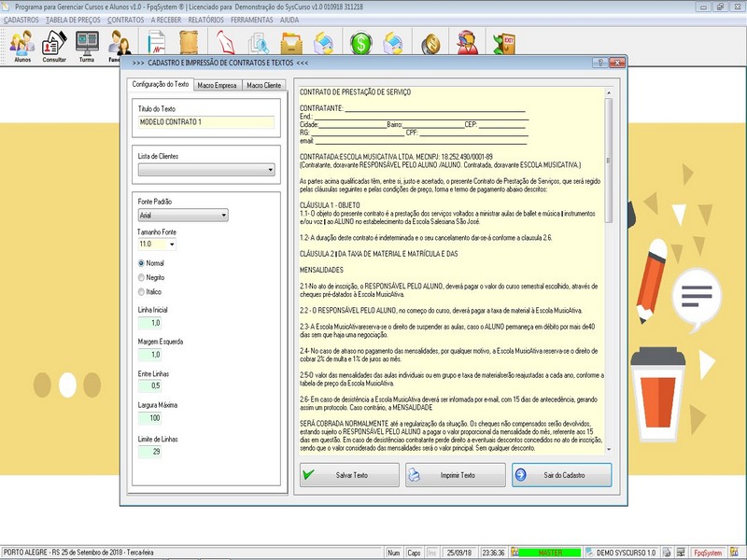Click the parchment scroll toolbar icon
Screen dimensions: 747x560
189,42
